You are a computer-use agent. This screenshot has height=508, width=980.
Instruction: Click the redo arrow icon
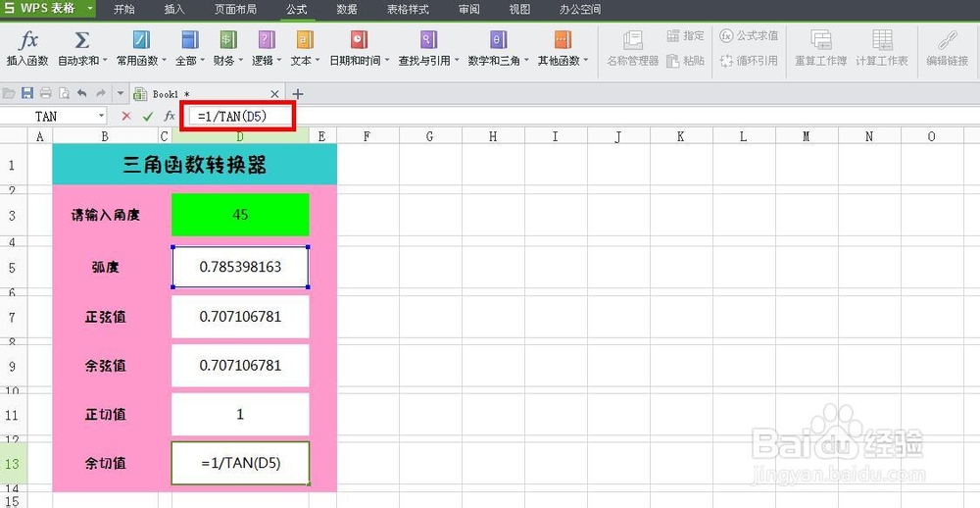(x=101, y=93)
